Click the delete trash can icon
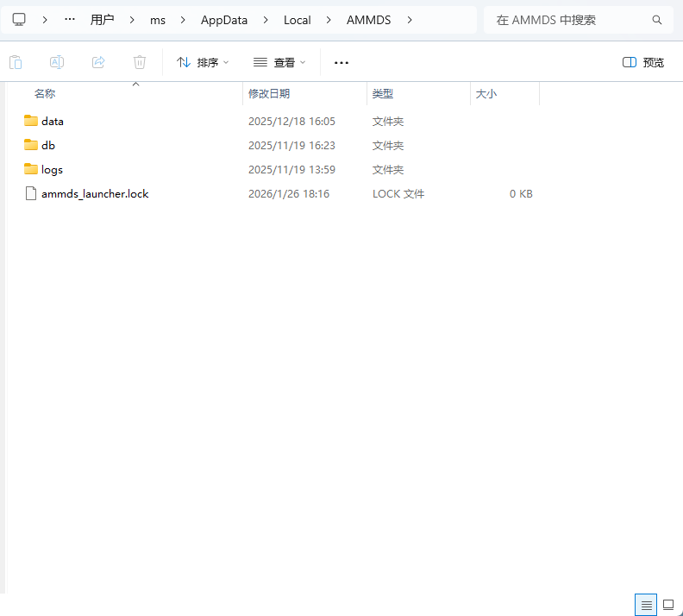 pos(140,62)
